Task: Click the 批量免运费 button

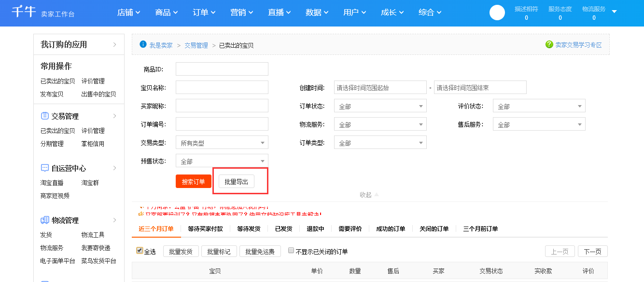Action: pos(260,251)
